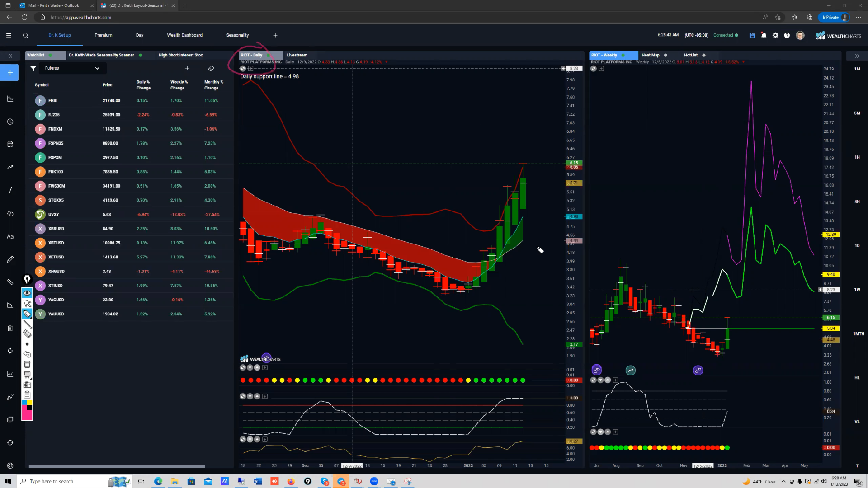868x488 pixels.
Task: Toggle the eye visibility in annotation palette
Action: pyautogui.click(x=27, y=293)
